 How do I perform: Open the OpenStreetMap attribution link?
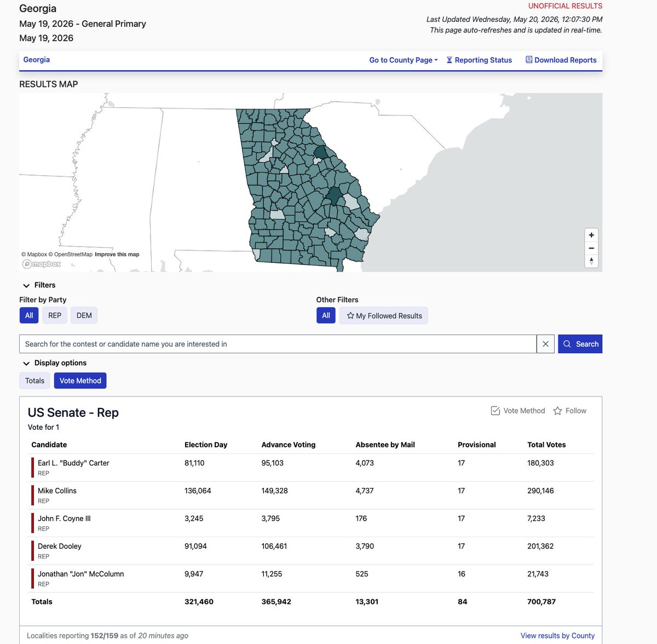click(x=71, y=254)
